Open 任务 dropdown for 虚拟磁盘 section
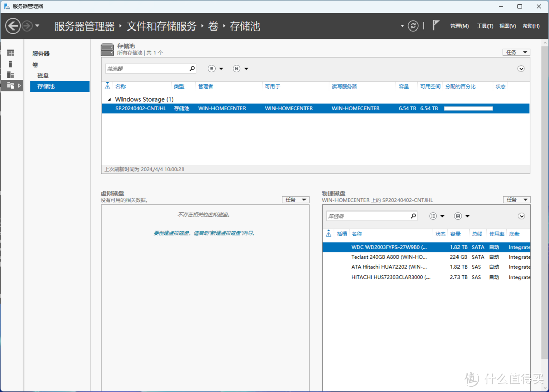 pyautogui.click(x=295, y=200)
